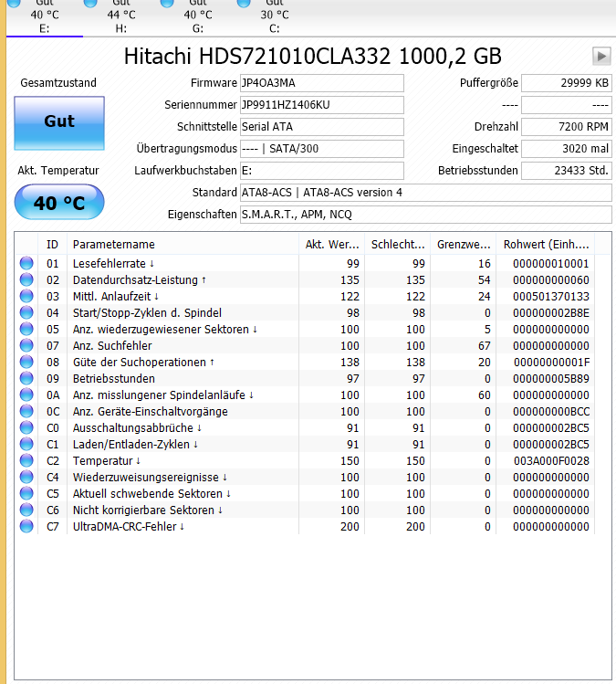Click status icon of Temperatur row C2
Image resolution: width=616 pixels, height=684 pixels.
(x=26, y=460)
